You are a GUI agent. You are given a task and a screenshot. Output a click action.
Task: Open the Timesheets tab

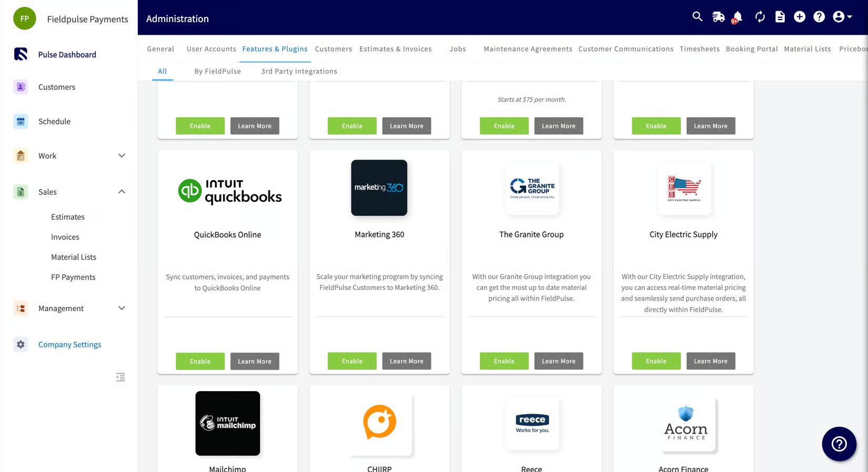point(699,49)
